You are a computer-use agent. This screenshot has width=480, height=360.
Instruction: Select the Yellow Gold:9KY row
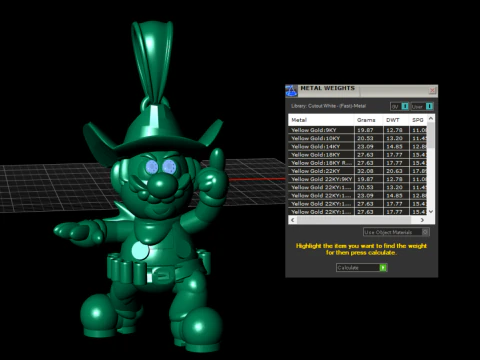(357, 130)
